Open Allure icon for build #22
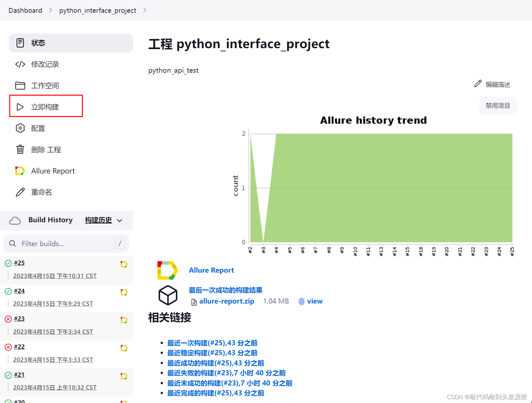The width and height of the screenshot is (532, 403). 124,348
